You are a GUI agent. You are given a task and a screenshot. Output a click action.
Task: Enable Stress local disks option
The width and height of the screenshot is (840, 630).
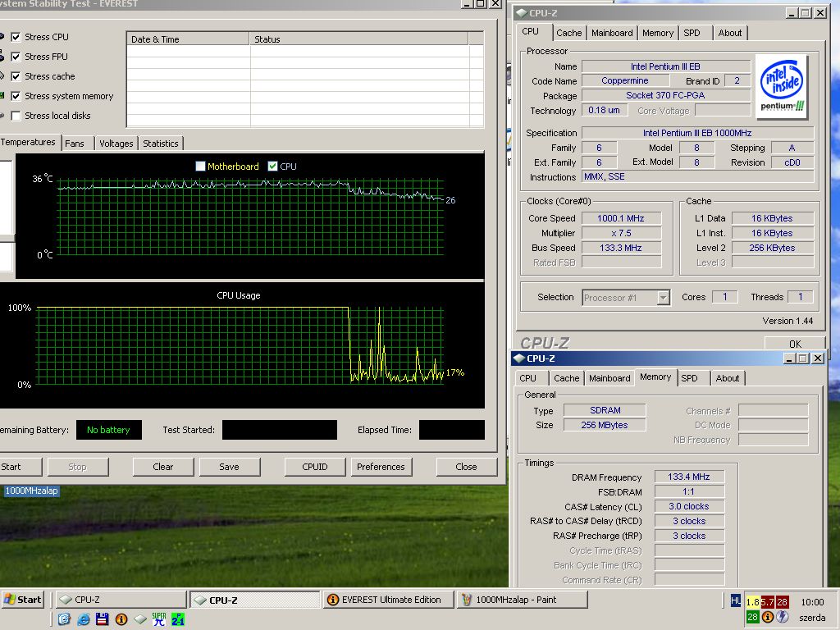[16, 116]
